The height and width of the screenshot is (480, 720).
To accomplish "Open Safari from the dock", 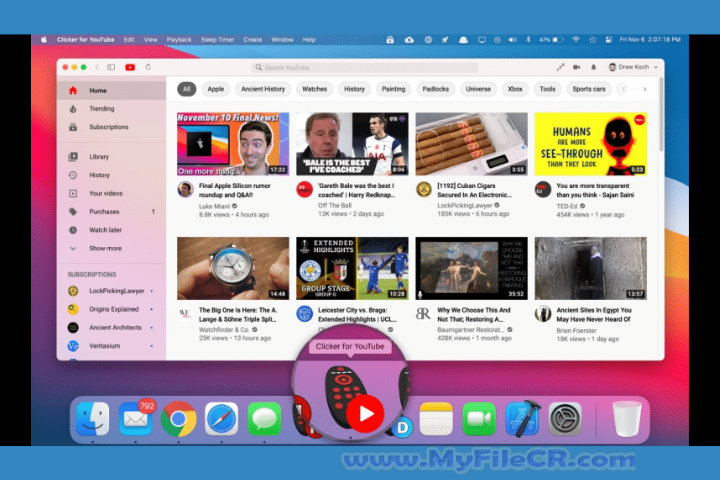I will click(x=221, y=419).
